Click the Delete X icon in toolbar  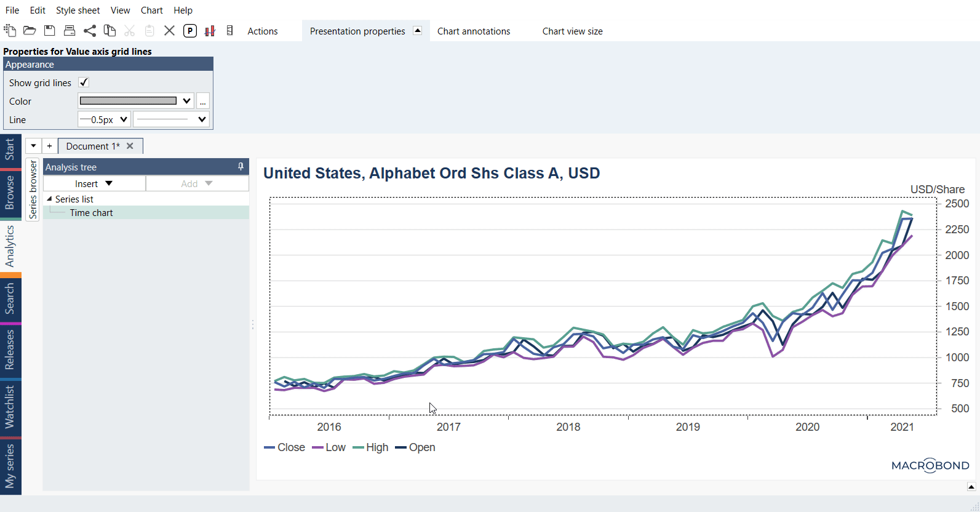click(x=170, y=30)
